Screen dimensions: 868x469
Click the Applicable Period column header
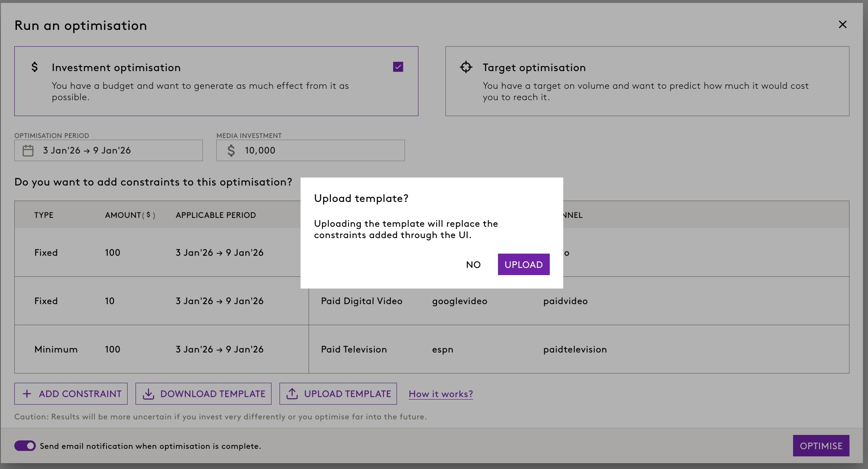216,215
